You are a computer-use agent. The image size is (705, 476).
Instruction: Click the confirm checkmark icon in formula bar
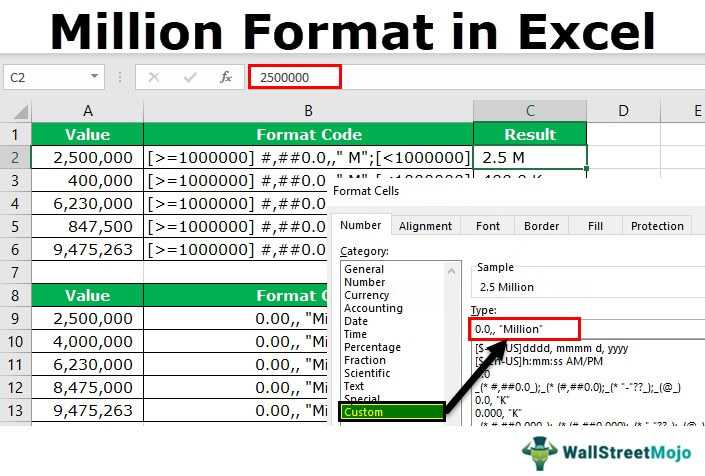pos(190,77)
